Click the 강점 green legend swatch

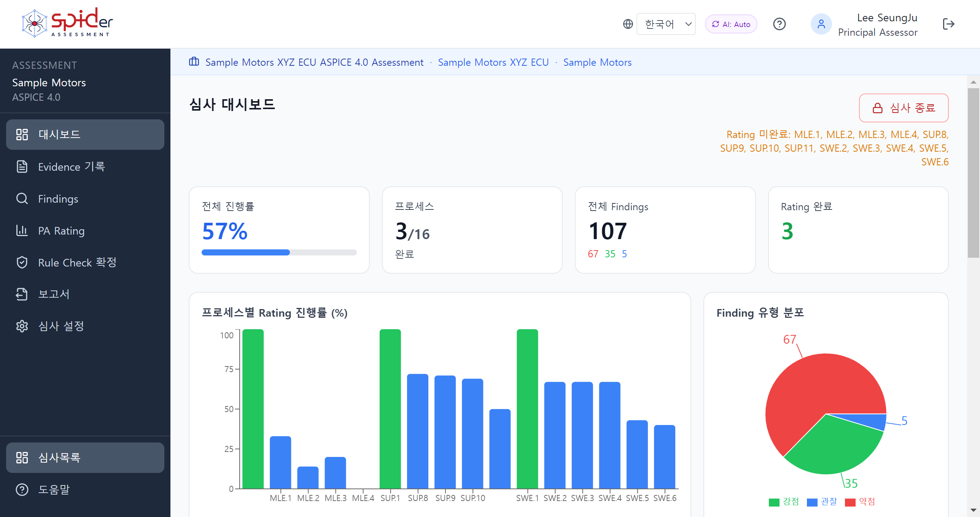point(774,502)
